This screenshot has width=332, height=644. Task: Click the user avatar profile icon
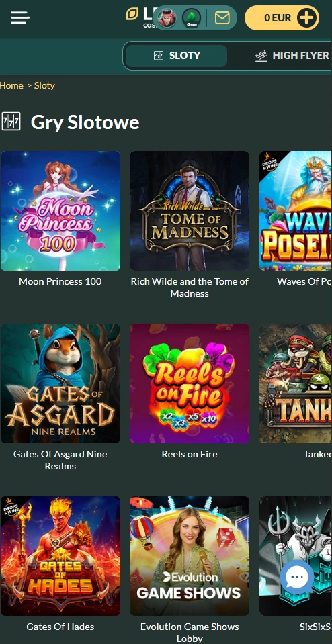click(167, 17)
